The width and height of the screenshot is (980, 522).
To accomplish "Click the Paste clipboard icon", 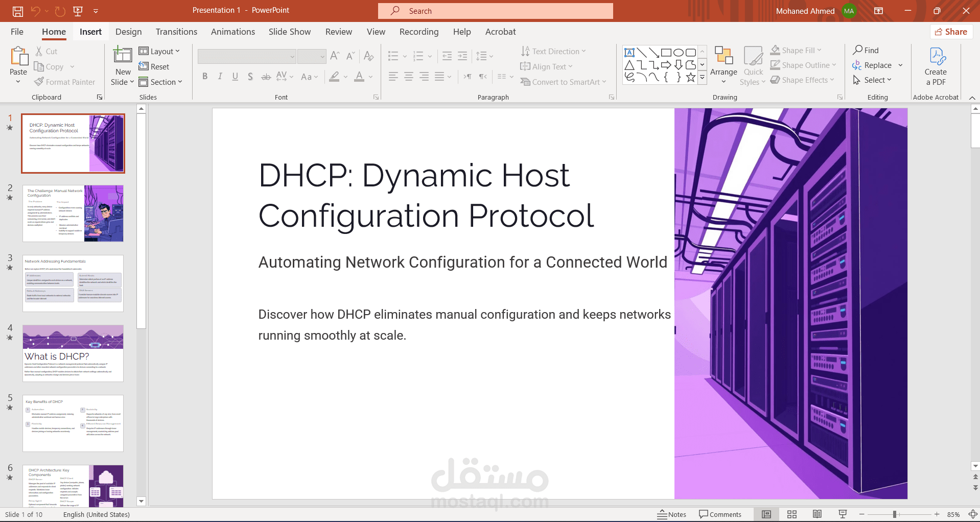I will pos(19,56).
